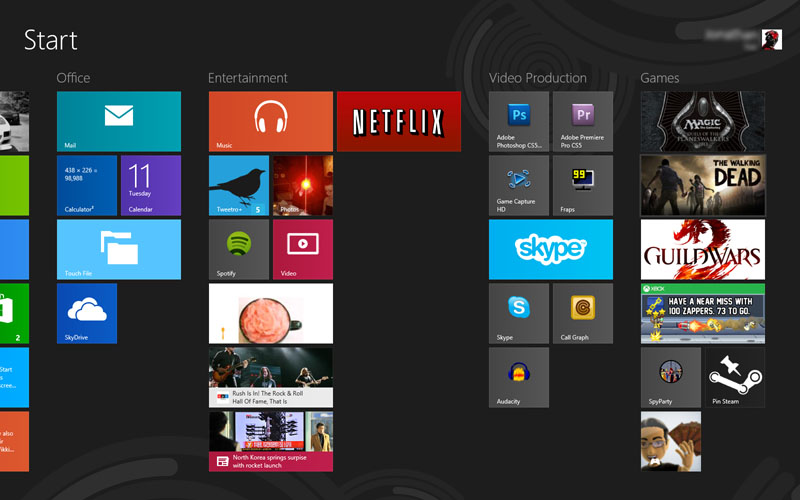Click the user account picture

(772, 39)
